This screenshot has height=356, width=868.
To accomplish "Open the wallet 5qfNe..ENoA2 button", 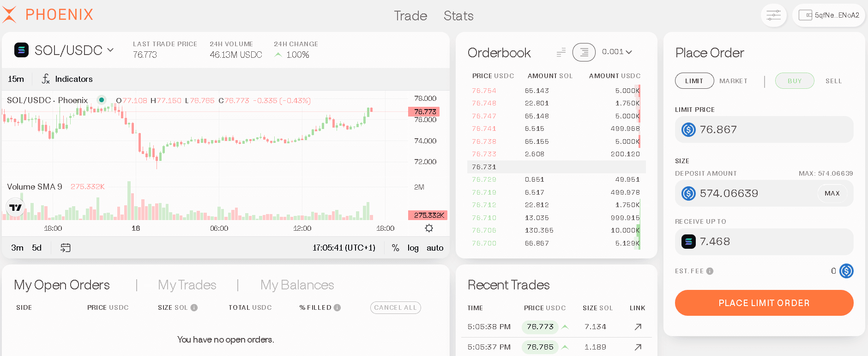I will click(829, 15).
